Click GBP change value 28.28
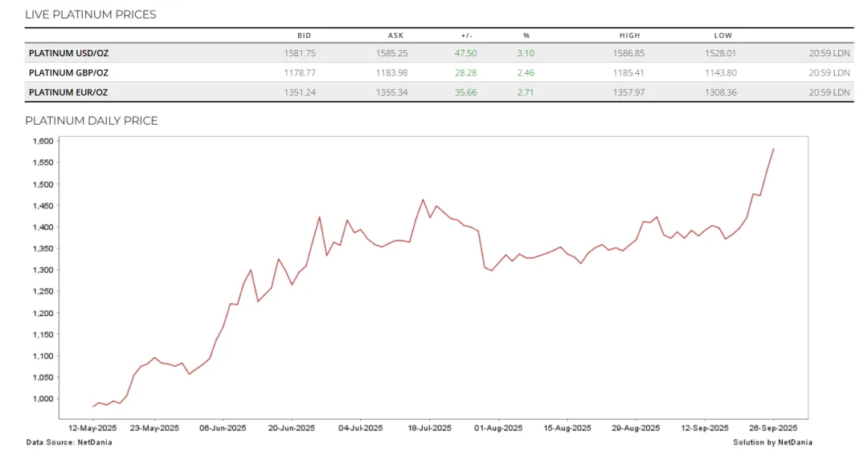Viewport: 868px width, 452px height. (x=465, y=72)
